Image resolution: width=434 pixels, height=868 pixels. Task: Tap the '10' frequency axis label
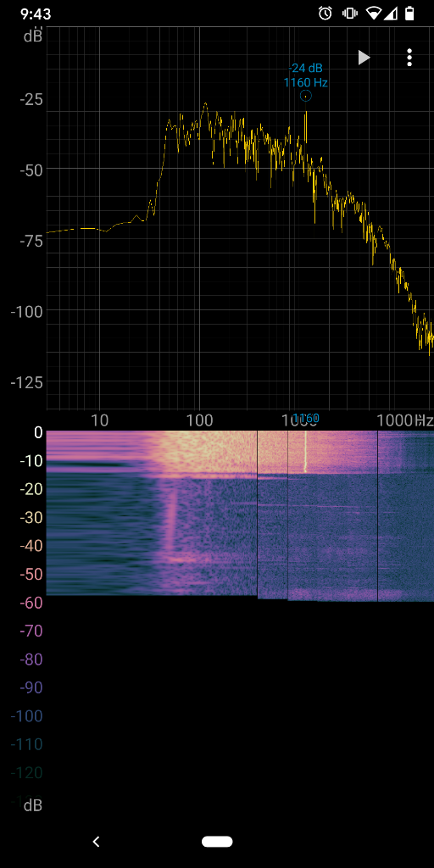point(99,420)
